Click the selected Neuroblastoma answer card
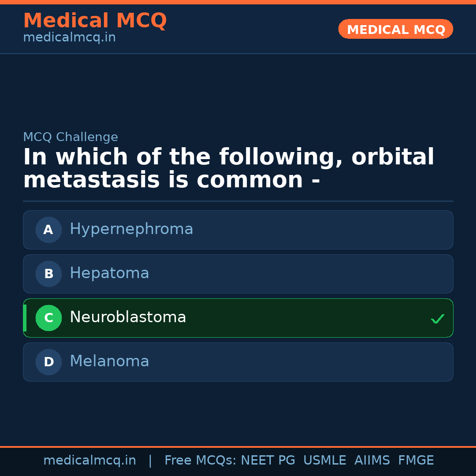 click(238, 318)
